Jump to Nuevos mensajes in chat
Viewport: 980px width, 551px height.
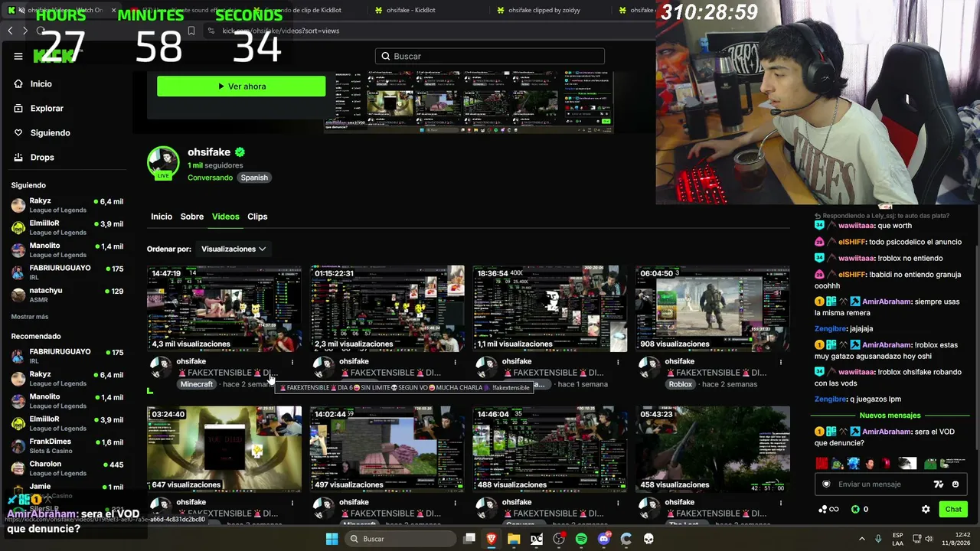pyautogui.click(x=890, y=416)
